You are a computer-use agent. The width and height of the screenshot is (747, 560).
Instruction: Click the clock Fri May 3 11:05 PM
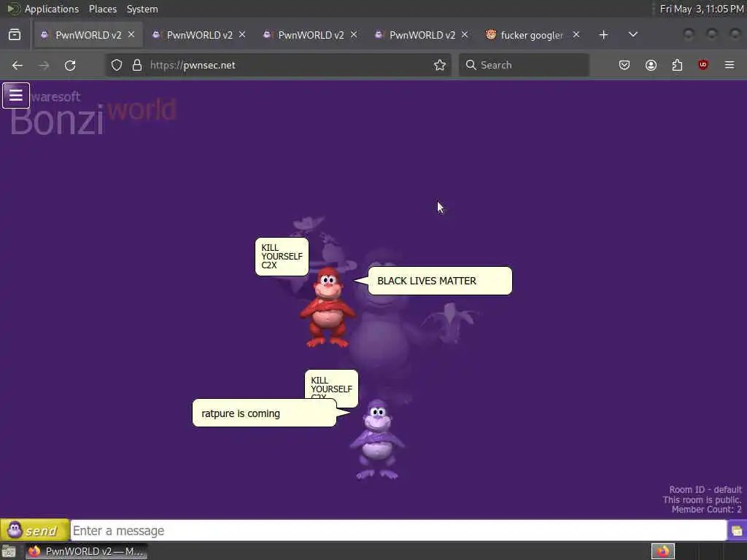pos(701,9)
